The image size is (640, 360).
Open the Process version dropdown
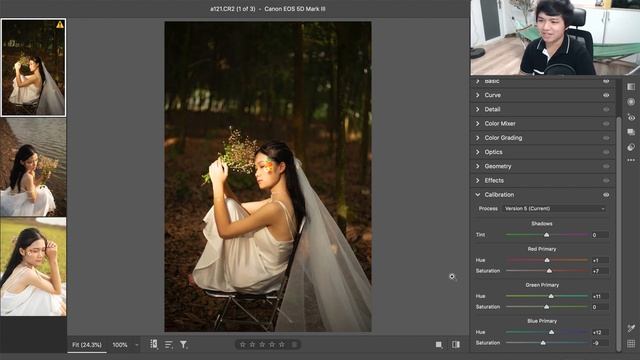(x=555, y=209)
